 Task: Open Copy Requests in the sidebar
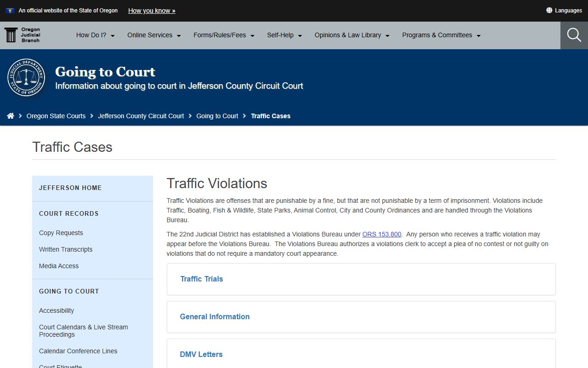61,233
